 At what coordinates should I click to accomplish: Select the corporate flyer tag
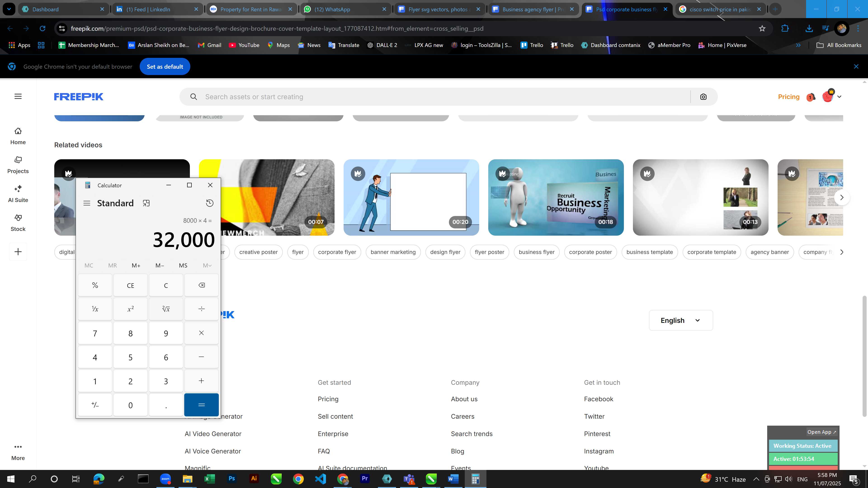337,252
